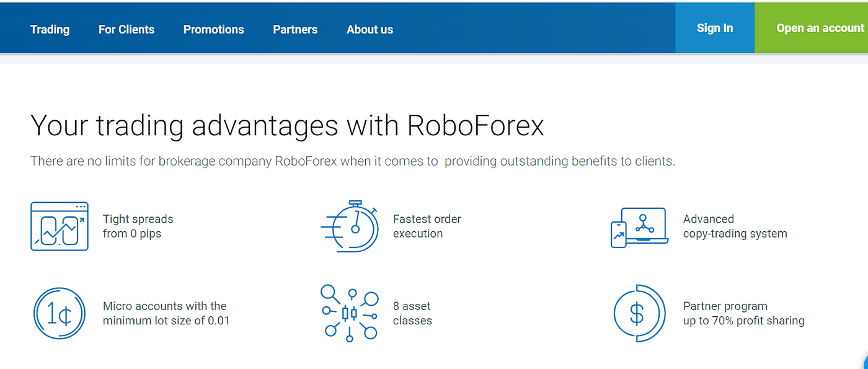Viewport: 868px width, 369px height.
Task: Click the Open an account button
Action: click(812, 28)
